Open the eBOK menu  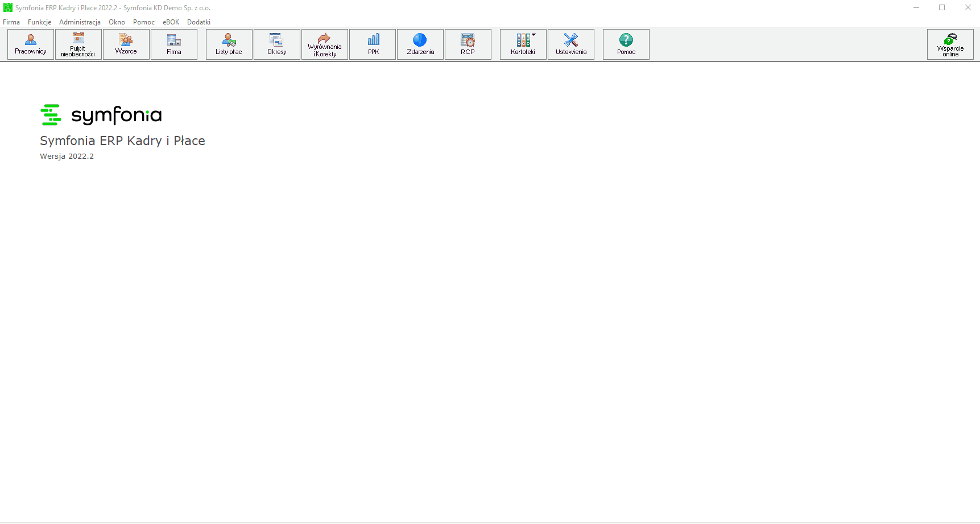171,22
